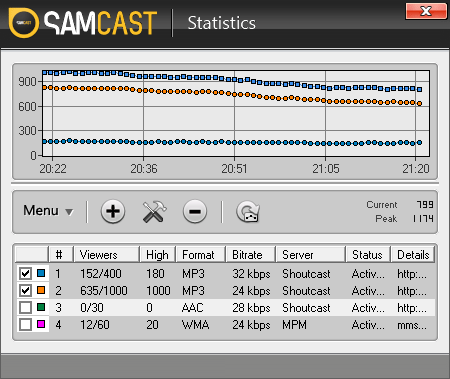Sort list by Bitrate column header

point(251,255)
